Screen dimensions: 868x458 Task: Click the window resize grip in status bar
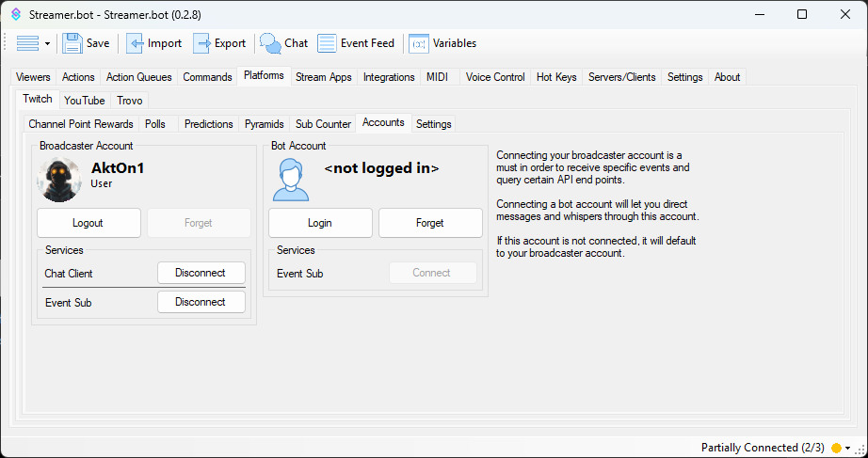pos(860,450)
